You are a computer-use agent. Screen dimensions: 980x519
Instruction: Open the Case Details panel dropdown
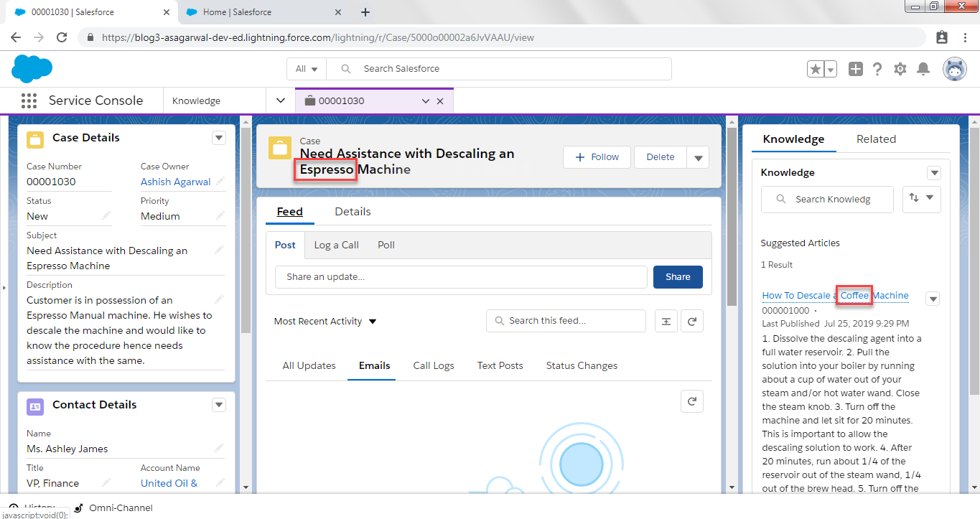[220, 138]
